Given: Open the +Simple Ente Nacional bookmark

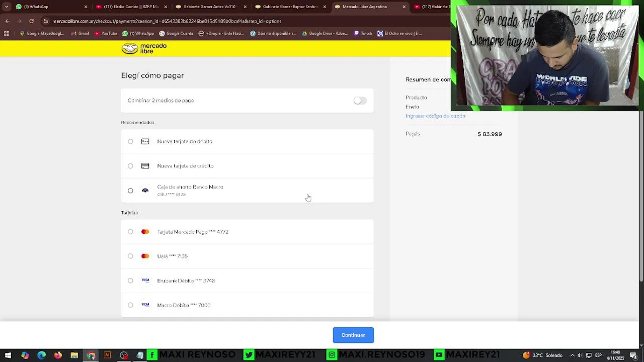Looking at the screenshot, I should pyautogui.click(x=221, y=34).
